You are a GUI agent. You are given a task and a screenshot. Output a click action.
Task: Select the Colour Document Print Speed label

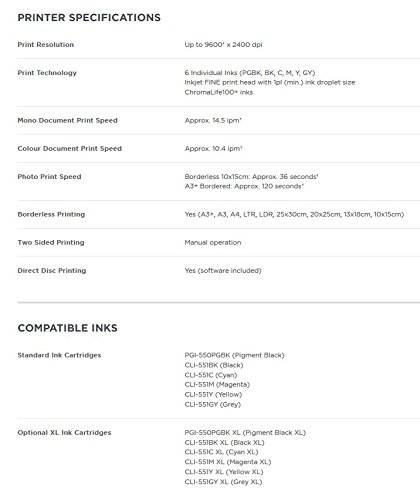click(70, 148)
